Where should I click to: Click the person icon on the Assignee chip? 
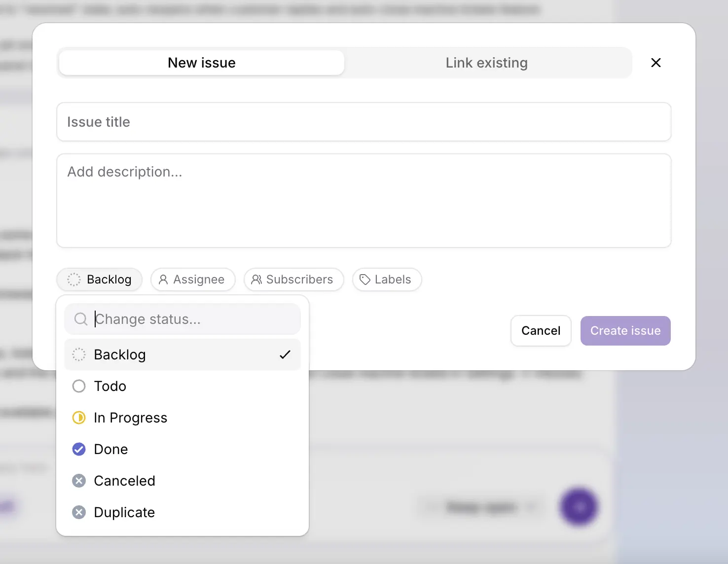point(163,280)
